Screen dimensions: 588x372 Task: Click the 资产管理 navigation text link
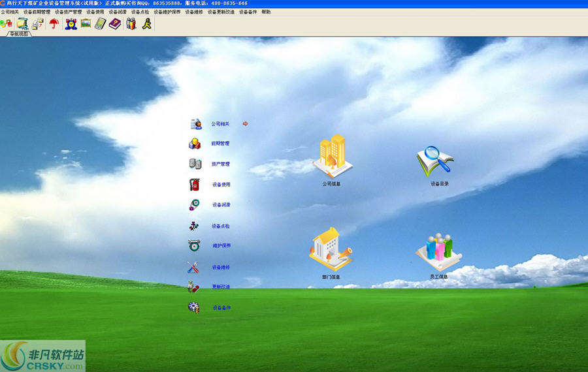point(221,164)
